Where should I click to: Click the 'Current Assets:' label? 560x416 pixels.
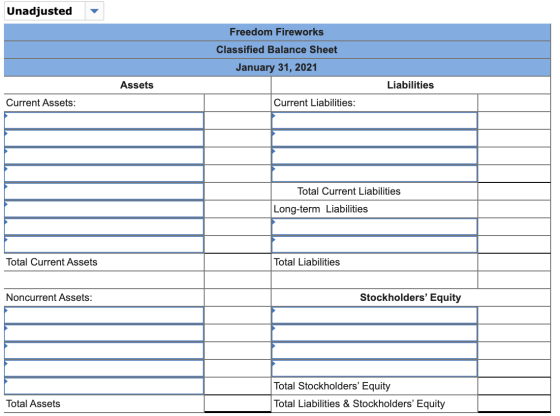tap(41, 103)
